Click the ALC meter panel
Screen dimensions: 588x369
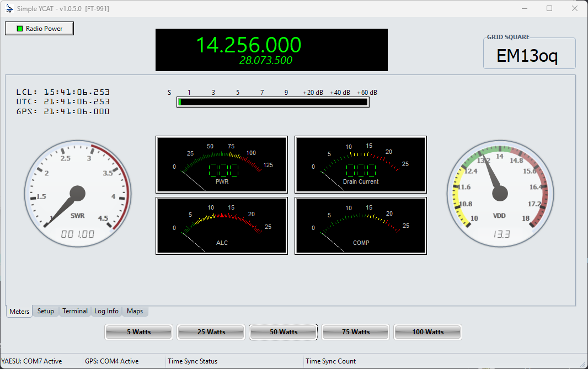tap(221, 226)
